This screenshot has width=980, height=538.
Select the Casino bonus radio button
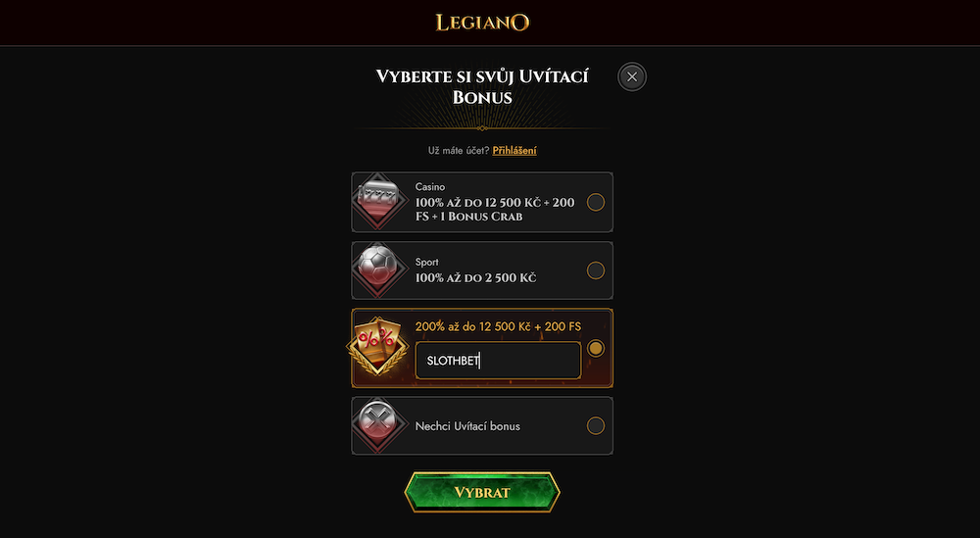(596, 203)
